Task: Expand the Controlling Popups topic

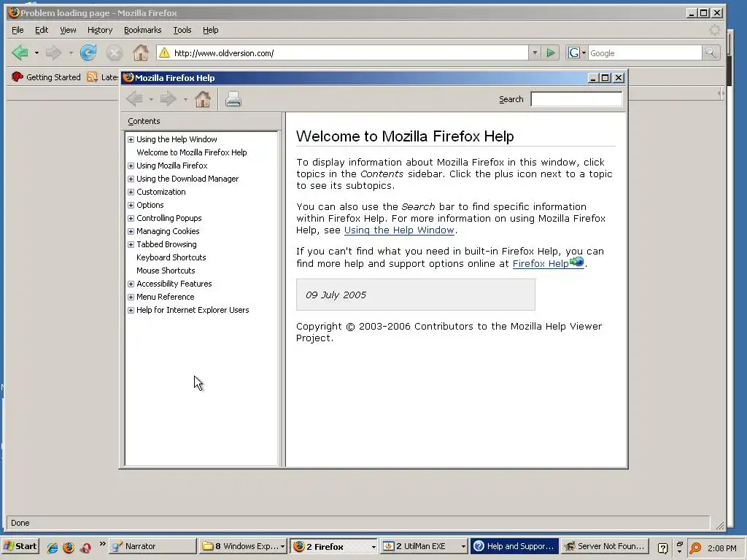Action: (131, 218)
